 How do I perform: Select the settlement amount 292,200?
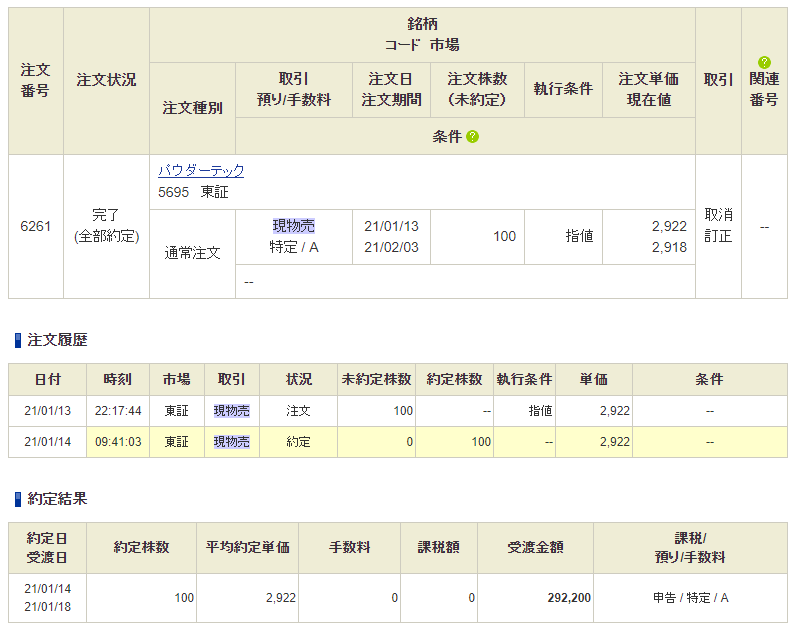pos(569,598)
